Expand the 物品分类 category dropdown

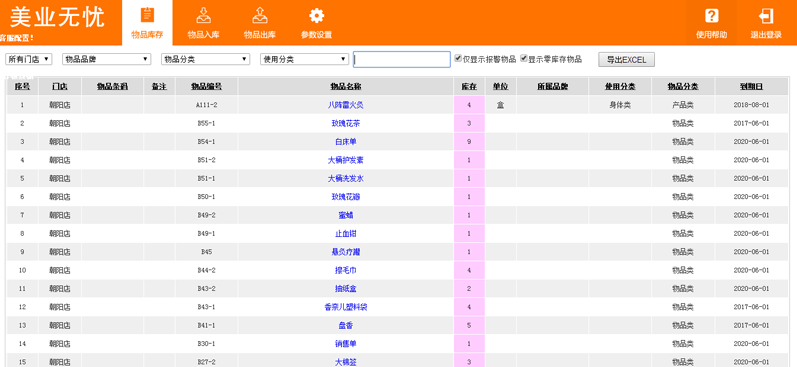[x=205, y=59]
